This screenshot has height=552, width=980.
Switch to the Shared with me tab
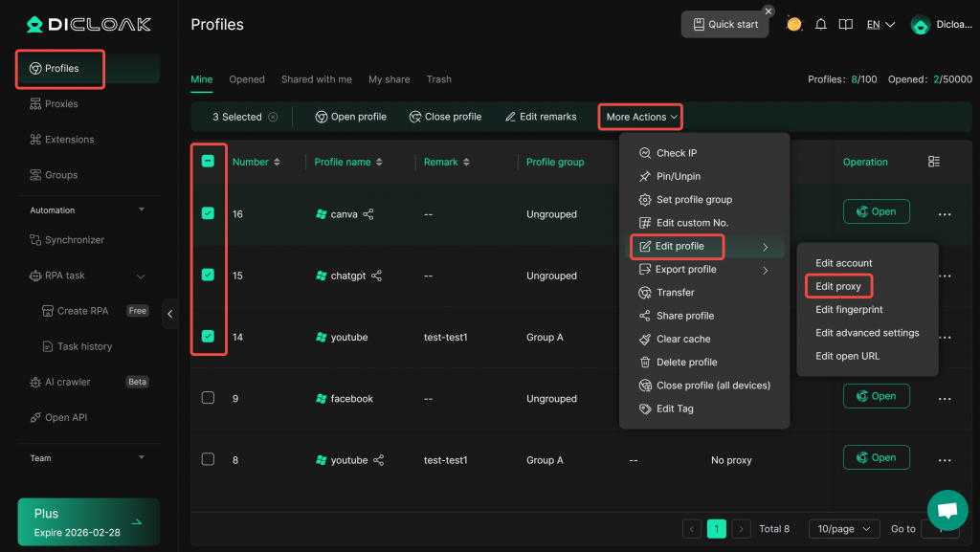316,79
